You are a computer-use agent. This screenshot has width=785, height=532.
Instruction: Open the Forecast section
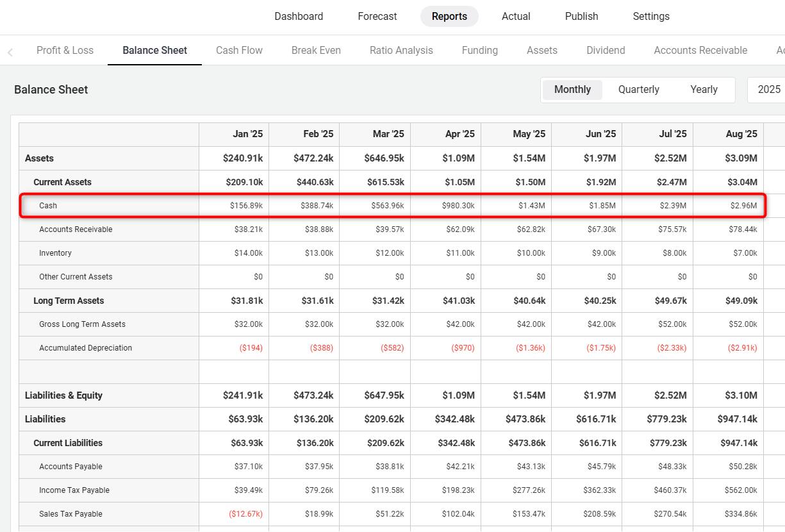[x=377, y=17]
